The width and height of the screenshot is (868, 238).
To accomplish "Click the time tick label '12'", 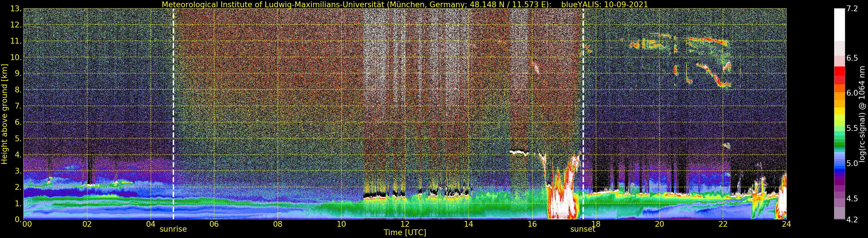I will (405, 224).
